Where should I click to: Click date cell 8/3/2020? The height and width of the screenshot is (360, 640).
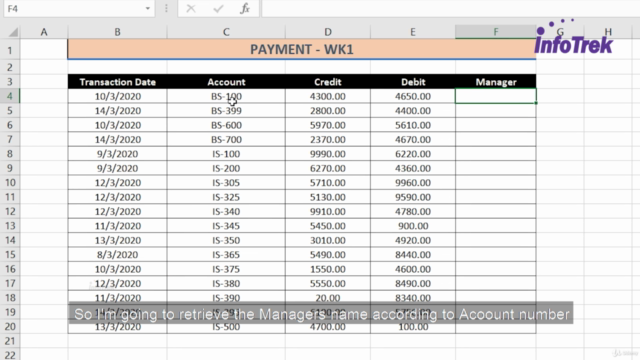[117, 255]
